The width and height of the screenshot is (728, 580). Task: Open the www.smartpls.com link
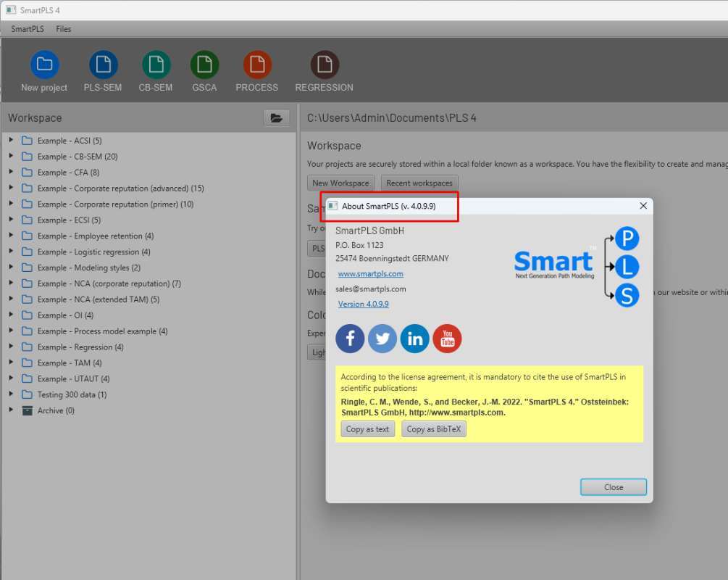[x=370, y=273]
